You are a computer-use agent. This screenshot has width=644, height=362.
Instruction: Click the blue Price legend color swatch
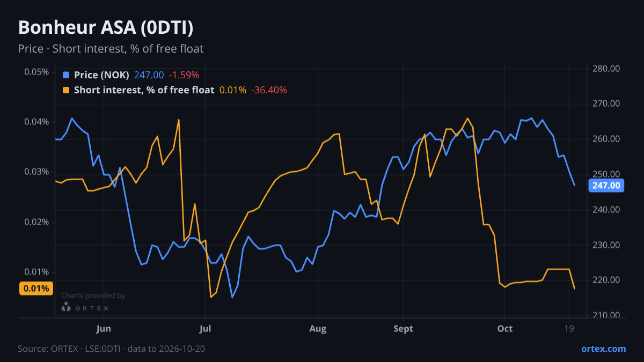[x=66, y=75]
